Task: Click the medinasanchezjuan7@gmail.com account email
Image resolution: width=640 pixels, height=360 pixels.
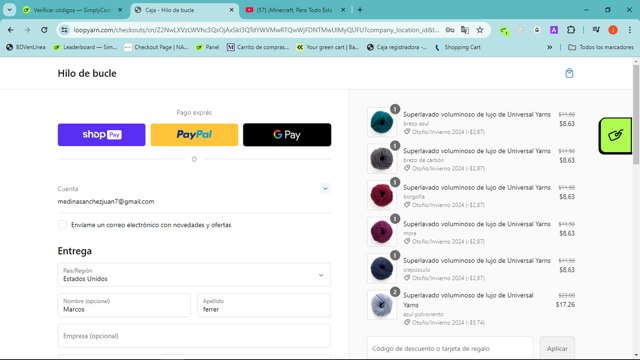Action: [106, 201]
